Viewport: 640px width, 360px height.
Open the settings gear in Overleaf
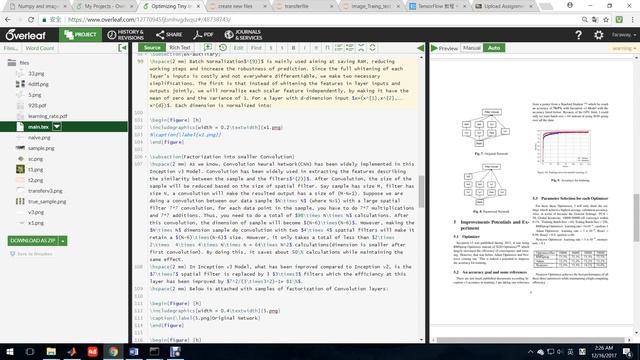[x=598, y=35]
